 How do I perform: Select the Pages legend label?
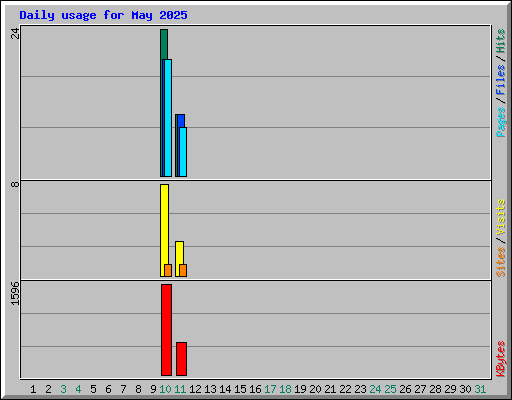click(500, 122)
